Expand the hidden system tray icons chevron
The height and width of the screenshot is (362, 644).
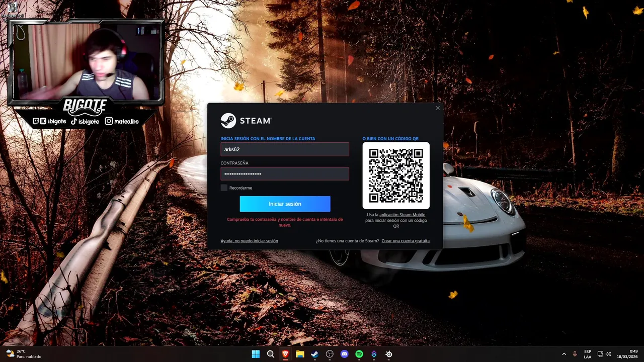point(563,354)
